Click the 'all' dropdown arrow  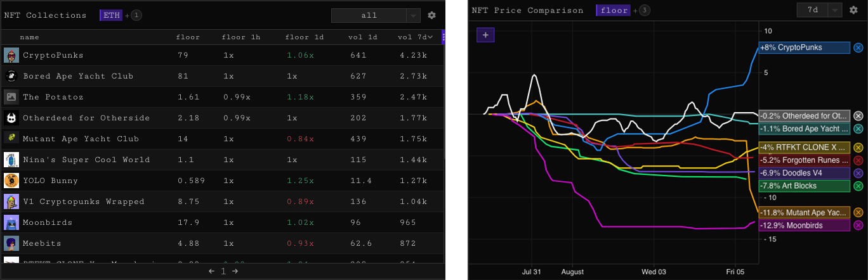(x=413, y=15)
